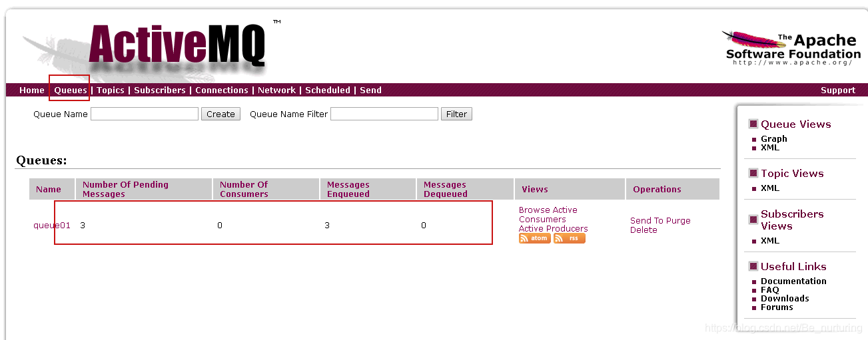Open the atom feed icon for queue01

pyautogui.click(x=535, y=238)
